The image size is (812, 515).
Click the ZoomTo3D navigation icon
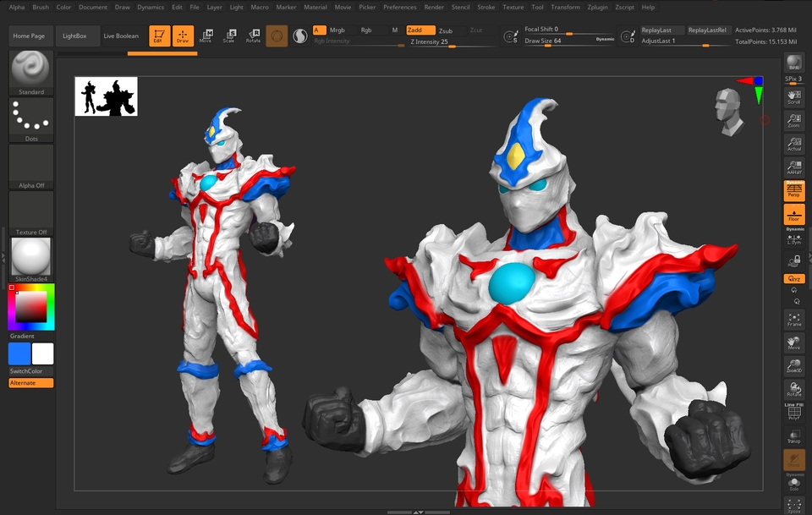793,365
